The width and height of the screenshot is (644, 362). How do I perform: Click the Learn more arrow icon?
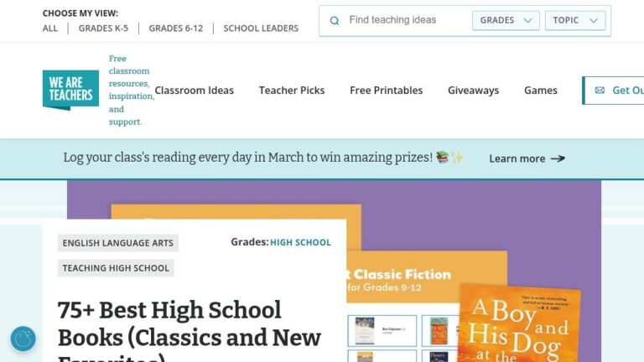[558, 158]
